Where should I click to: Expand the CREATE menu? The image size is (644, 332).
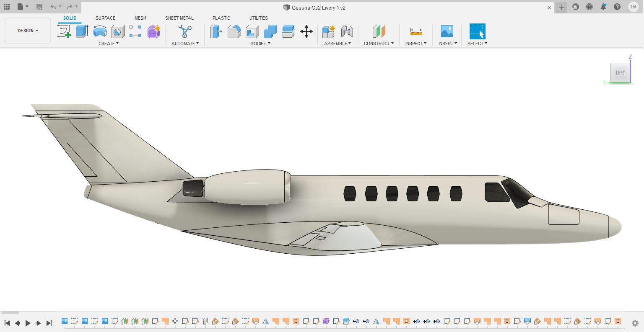pyautogui.click(x=109, y=44)
